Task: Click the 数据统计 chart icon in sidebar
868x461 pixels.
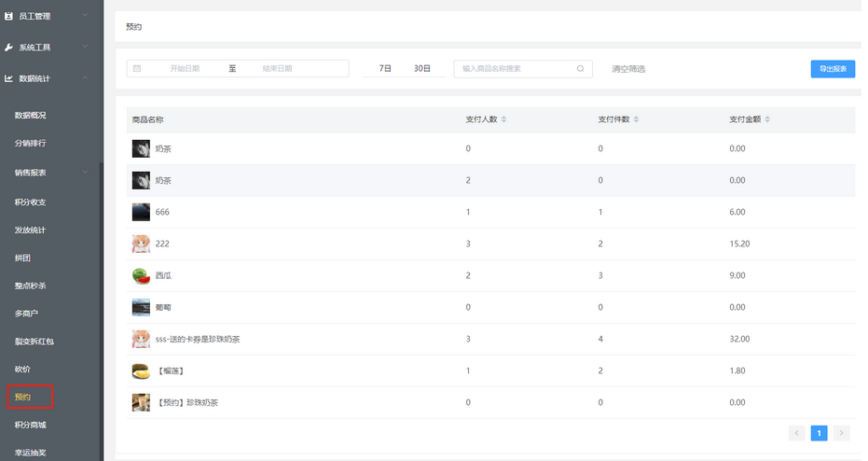Action: (x=9, y=78)
